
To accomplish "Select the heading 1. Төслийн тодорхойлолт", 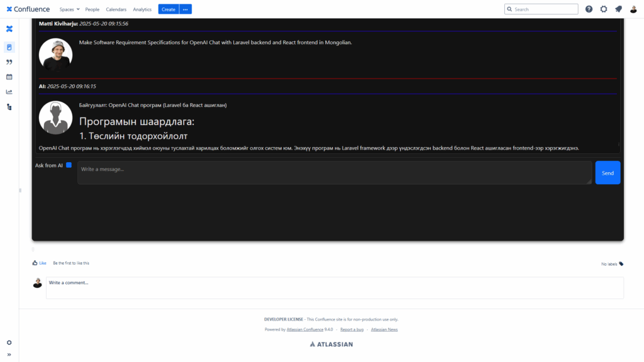I will tap(133, 136).
